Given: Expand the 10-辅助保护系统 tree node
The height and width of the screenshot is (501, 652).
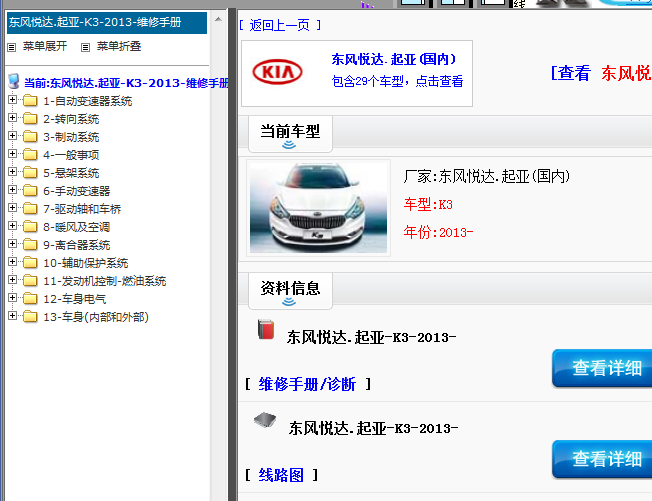Looking at the screenshot, I should tap(12, 262).
